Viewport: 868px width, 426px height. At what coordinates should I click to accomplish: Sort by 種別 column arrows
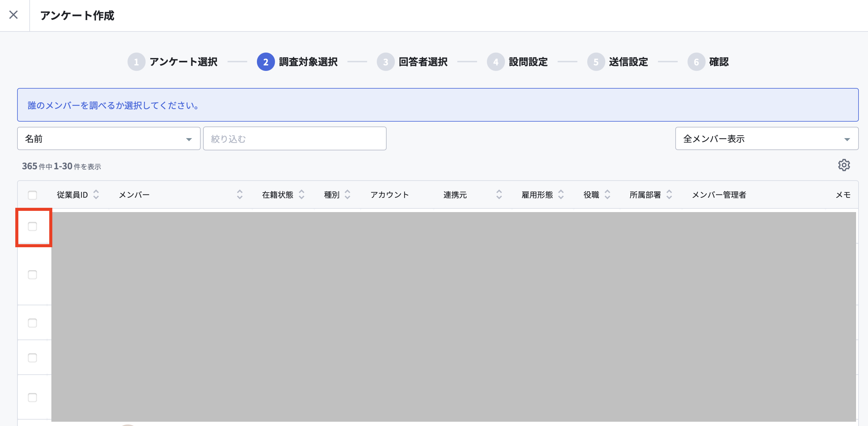click(x=347, y=194)
